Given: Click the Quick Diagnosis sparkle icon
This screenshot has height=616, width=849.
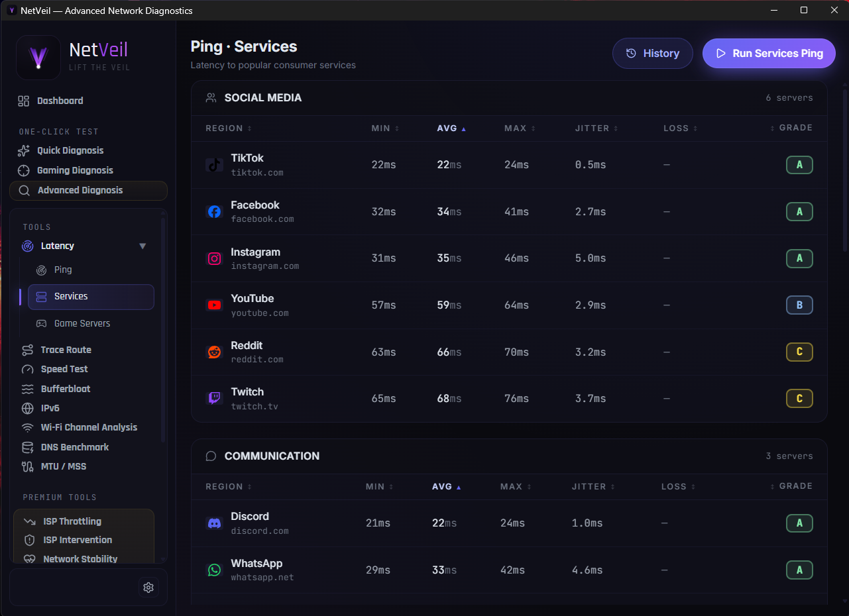Looking at the screenshot, I should click(24, 150).
